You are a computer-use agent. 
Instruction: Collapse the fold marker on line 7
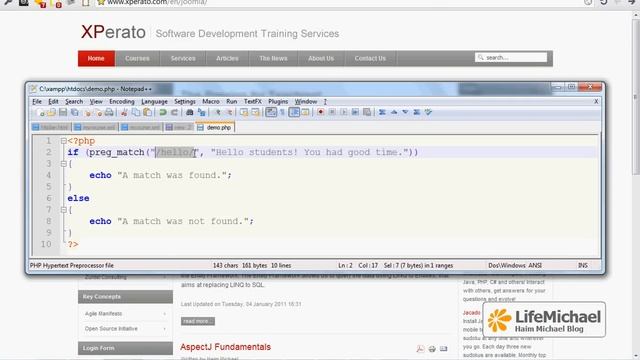(x=63, y=210)
